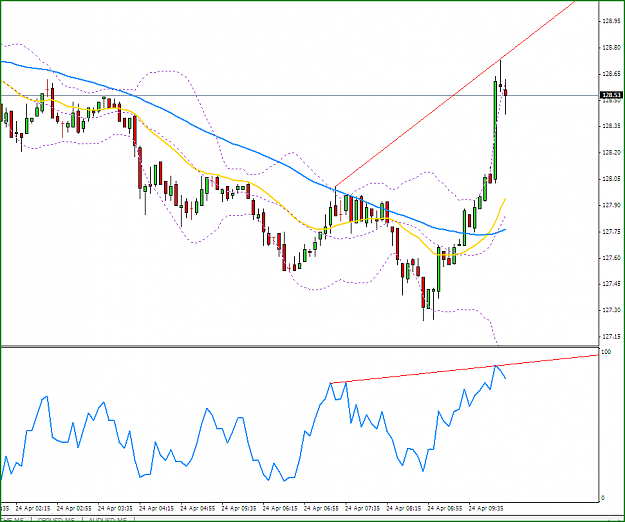This screenshot has width=625, height=522.
Task: Click the 24 Apr 06:55 time label
Action: pyautogui.click(x=321, y=508)
